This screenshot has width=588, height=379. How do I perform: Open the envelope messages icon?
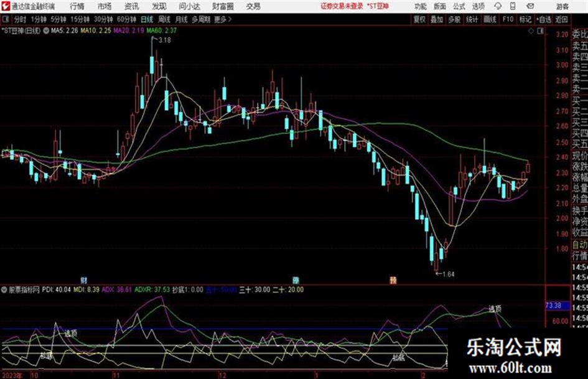coord(530,6)
